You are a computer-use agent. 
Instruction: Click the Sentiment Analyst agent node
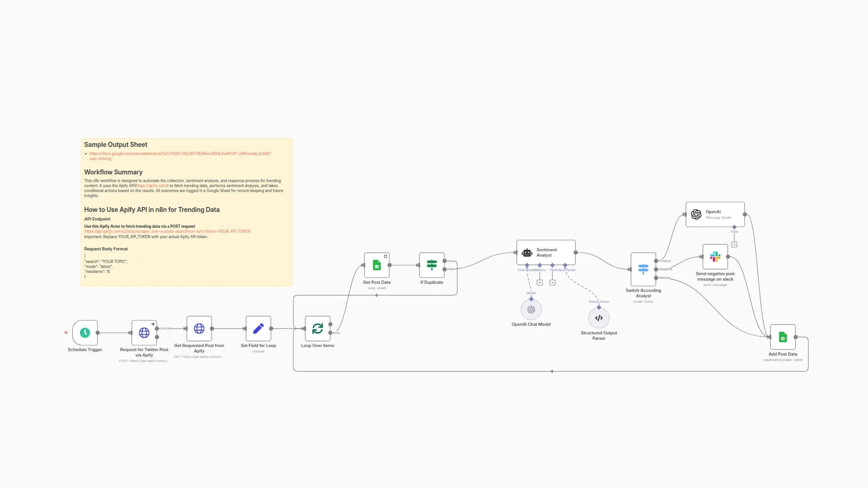pyautogui.click(x=546, y=253)
